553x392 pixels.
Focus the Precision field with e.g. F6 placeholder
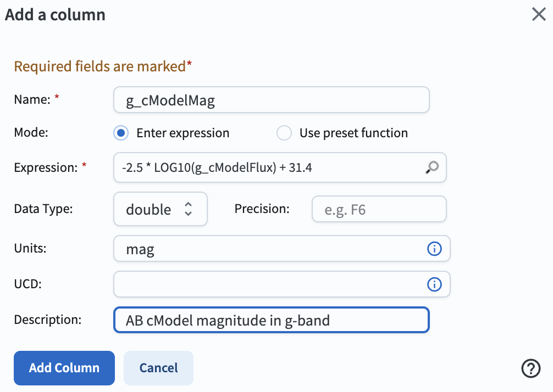click(x=379, y=209)
